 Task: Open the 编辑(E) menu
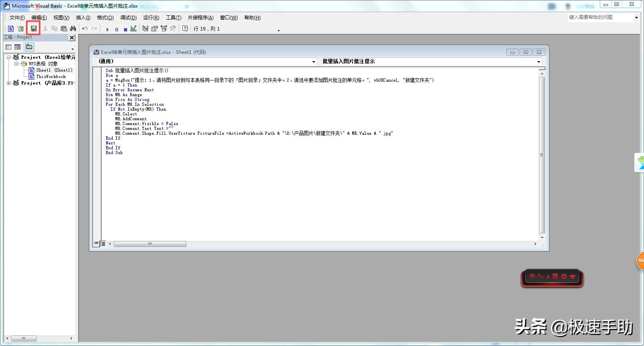tap(39, 18)
